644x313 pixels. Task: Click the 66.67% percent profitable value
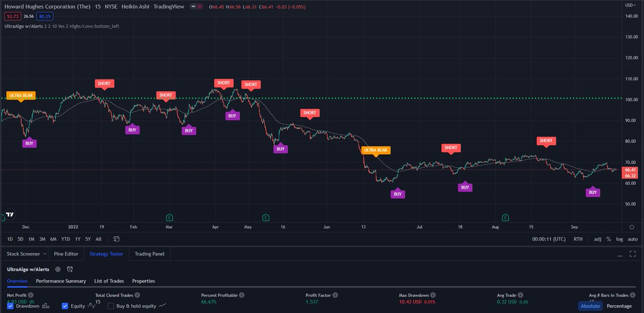coord(209,302)
